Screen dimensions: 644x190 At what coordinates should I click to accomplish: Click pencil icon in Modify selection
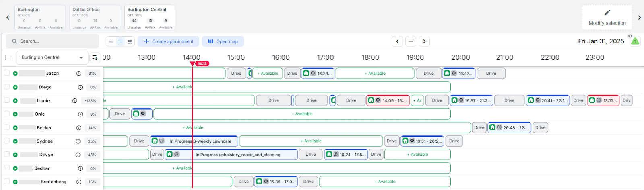click(607, 12)
